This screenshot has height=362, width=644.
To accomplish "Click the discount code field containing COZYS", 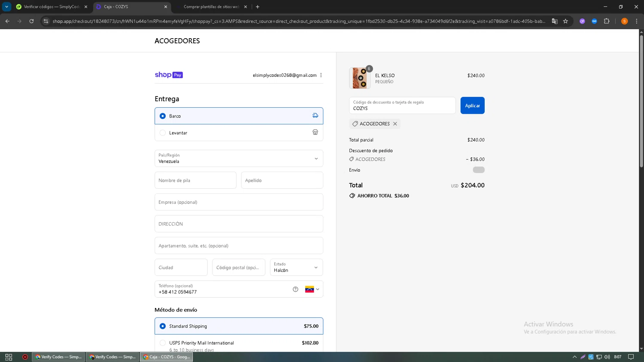I will pyautogui.click(x=402, y=106).
